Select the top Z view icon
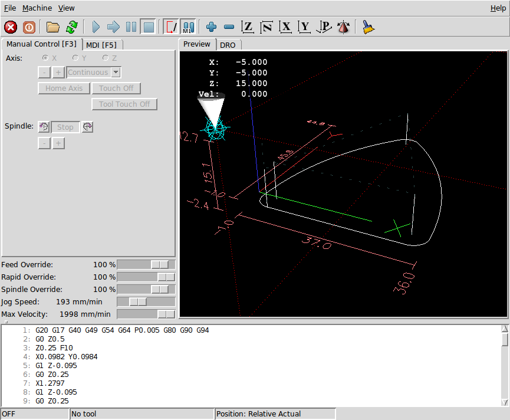Image resolution: width=510 pixels, height=420 pixels. [248, 27]
